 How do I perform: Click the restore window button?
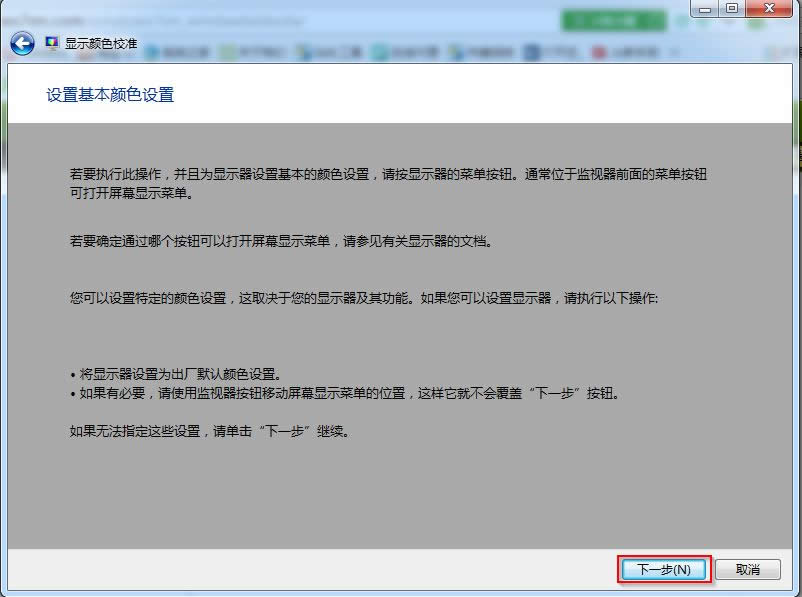pyautogui.click(x=737, y=9)
